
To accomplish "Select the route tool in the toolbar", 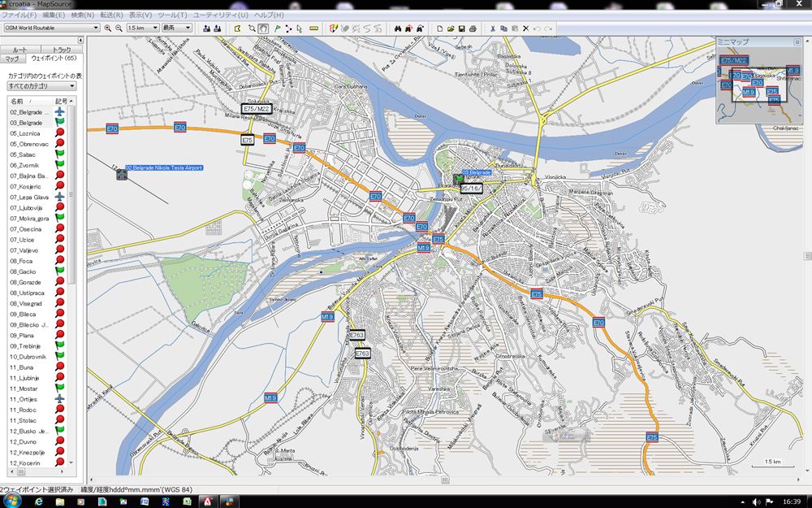I will 288,28.
